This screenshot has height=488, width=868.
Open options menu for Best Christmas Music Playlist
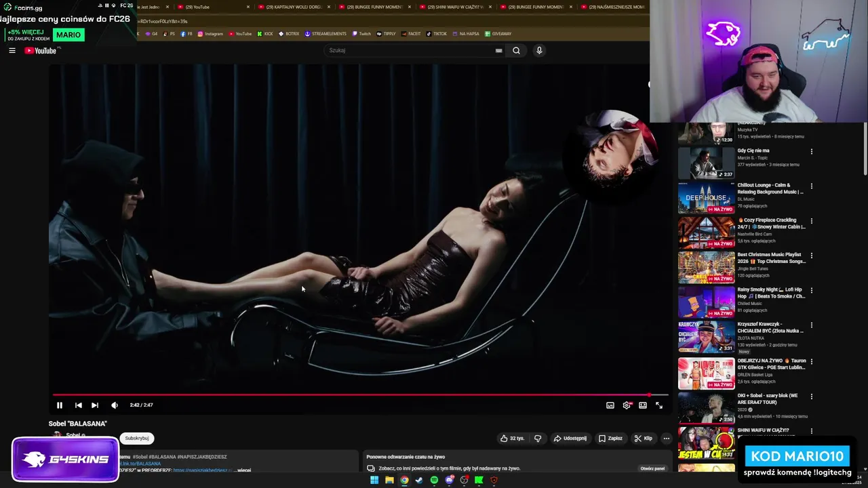pos(811,256)
